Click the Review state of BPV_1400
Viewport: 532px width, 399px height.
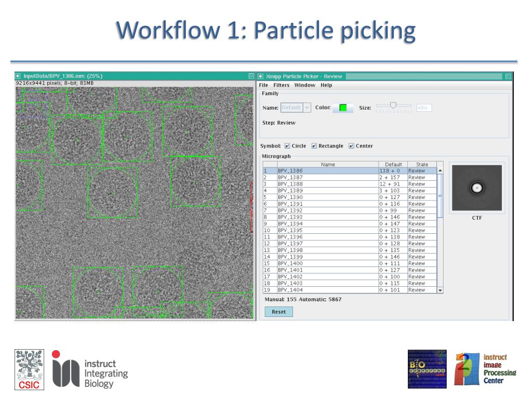tap(422, 263)
